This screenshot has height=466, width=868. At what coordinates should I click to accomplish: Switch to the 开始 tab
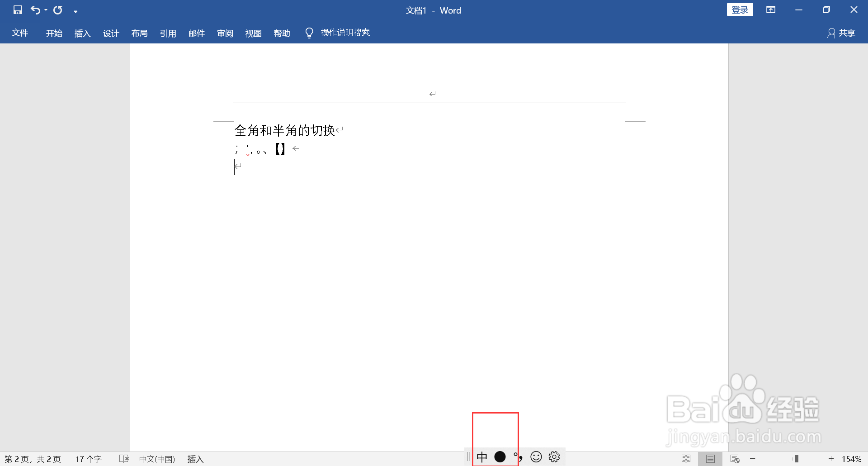[x=54, y=33]
